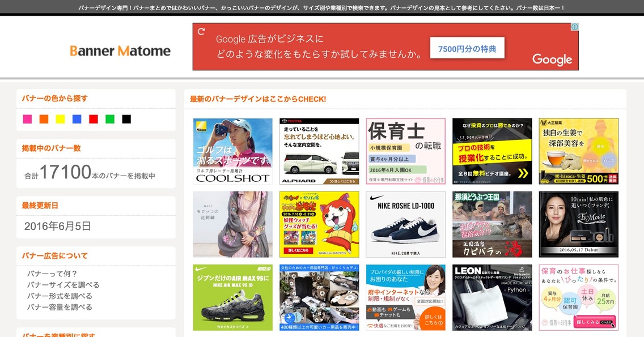Filter banners by yellow color
The height and width of the screenshot is (337, 644).
point(60,119)
